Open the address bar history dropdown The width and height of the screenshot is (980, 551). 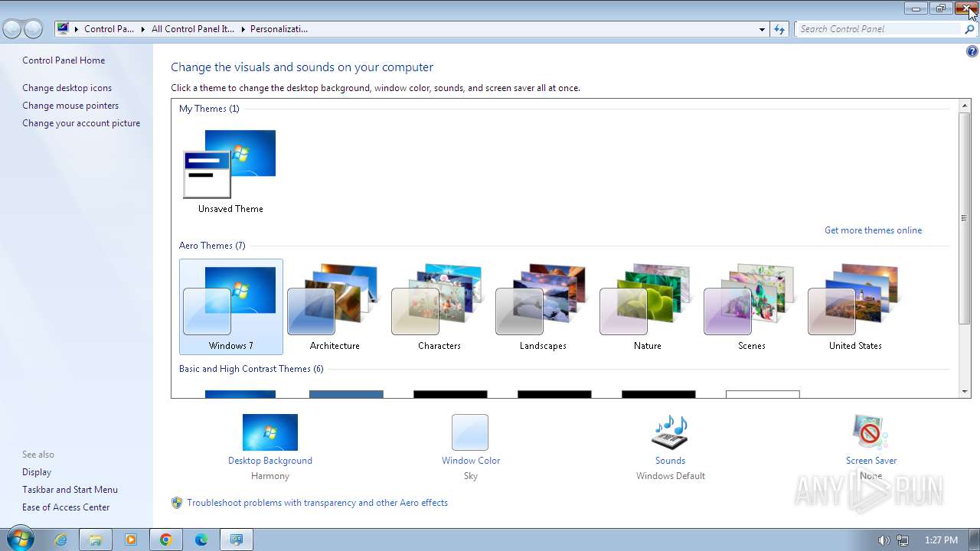coord(762,29)
